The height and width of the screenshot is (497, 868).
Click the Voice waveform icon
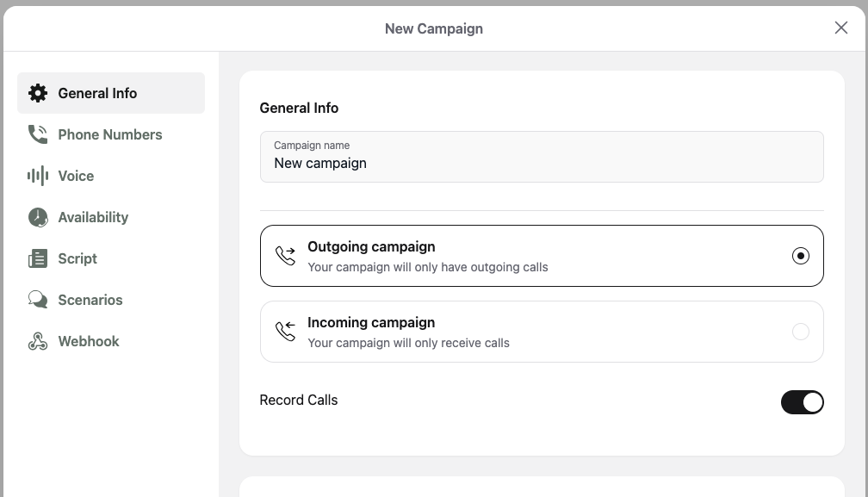click(38, 176)
